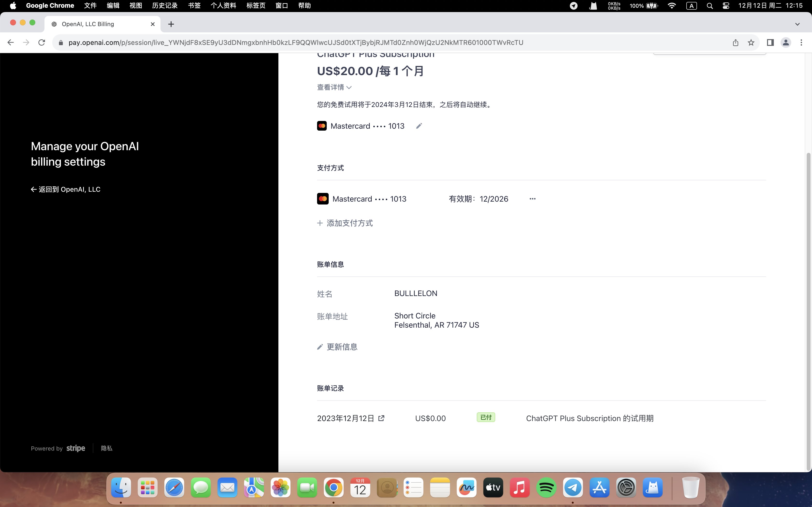Open the Chrome profile avatar
812x507 pixels.
pos(786,42)
